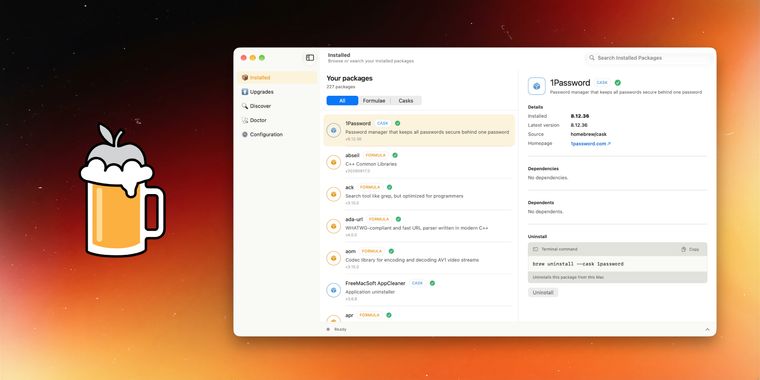
Task: Click the aom package icon
Action: pyautogui.click(x=333, y=258)
